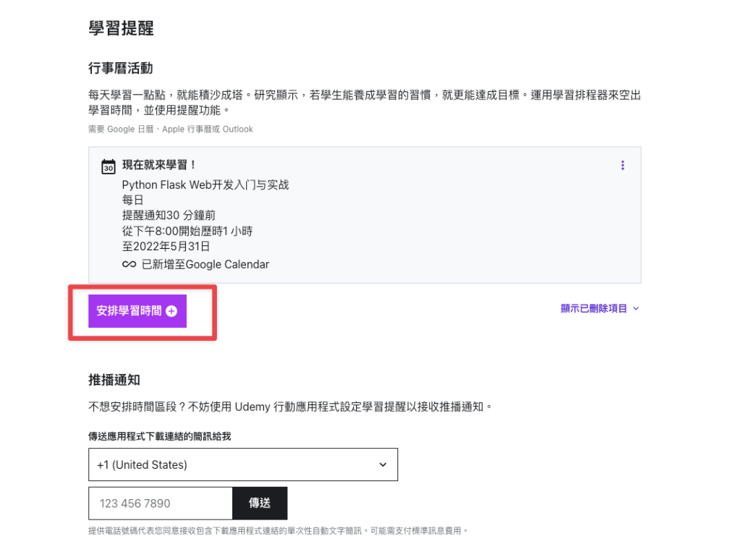Click the 學習提醒 page heading

121,28
